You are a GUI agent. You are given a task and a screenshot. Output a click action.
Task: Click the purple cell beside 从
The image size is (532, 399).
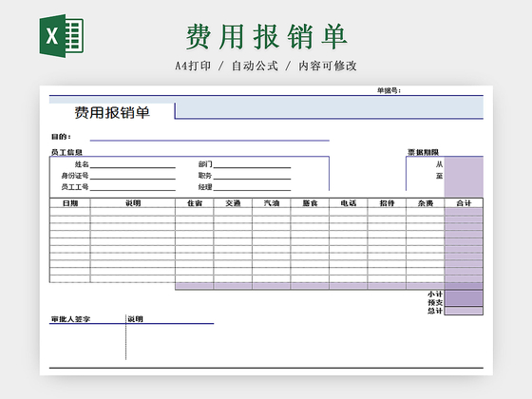click(x=464, y=164)
